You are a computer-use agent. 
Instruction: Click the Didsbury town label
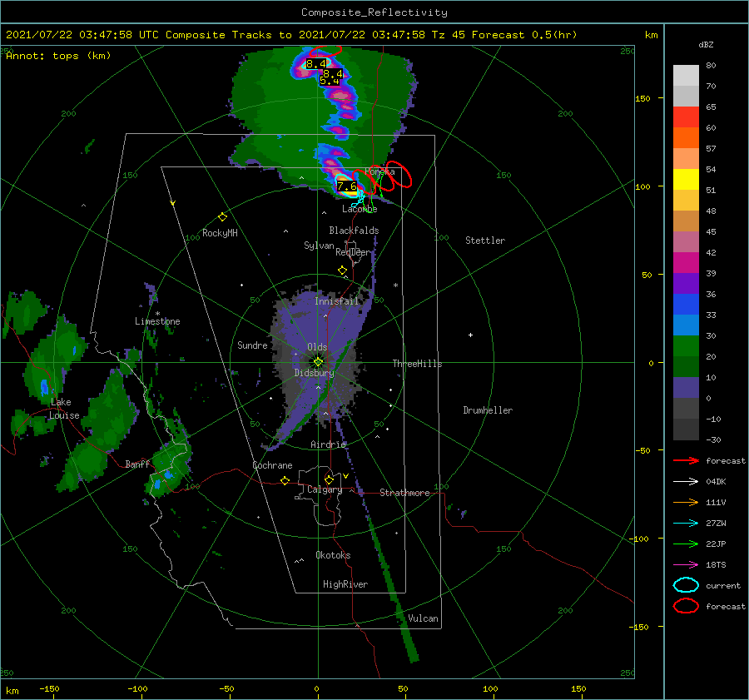[x=314, y=373]
